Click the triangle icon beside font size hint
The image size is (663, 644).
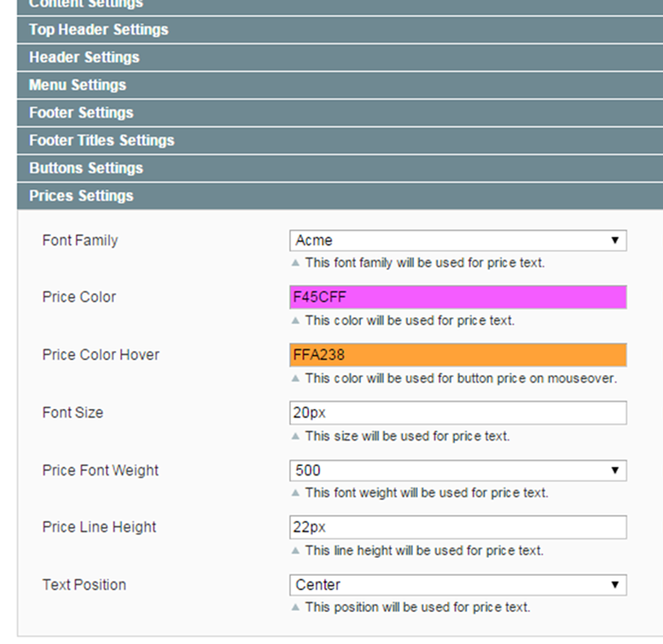click(x=296, y=437)
